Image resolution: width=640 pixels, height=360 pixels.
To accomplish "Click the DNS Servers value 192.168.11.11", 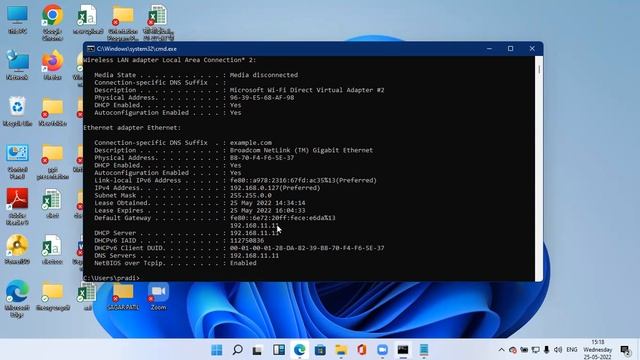I will click(x=254, y=256).
